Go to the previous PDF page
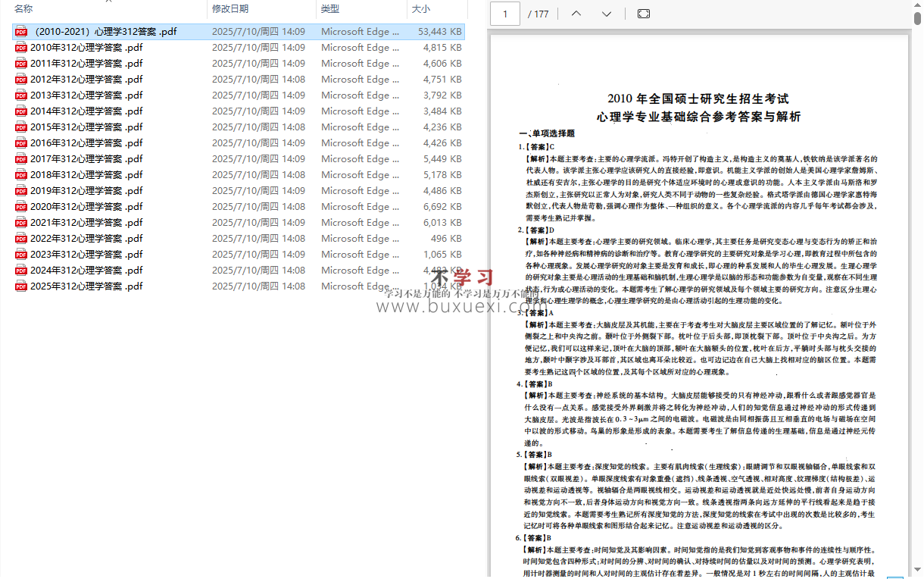This screenshot has width=924, height=579. [x=576, y=14]
